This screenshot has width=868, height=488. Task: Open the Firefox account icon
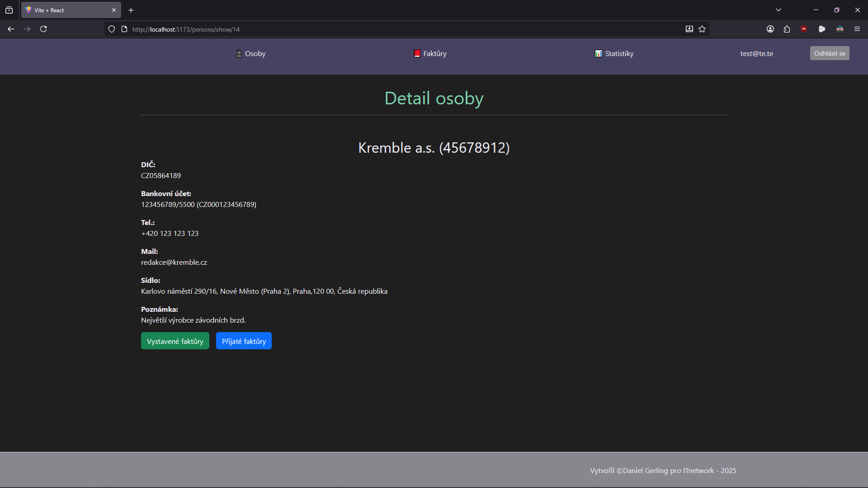click(x=770, y=29)
